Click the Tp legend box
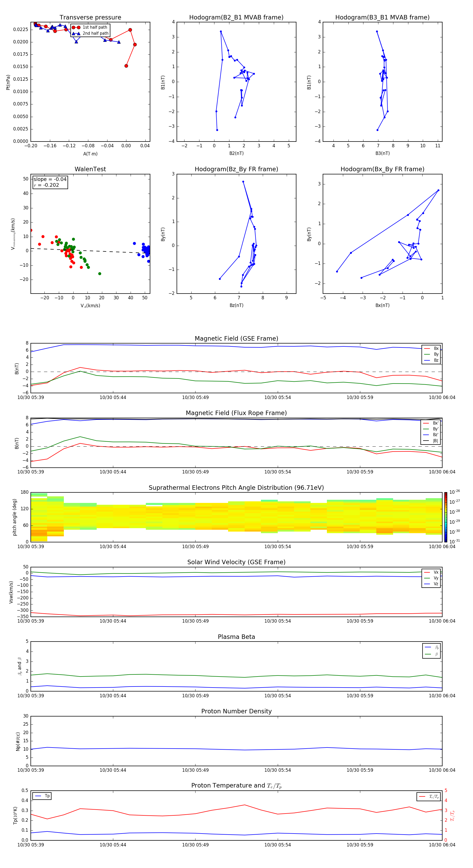 coord(42,796)
